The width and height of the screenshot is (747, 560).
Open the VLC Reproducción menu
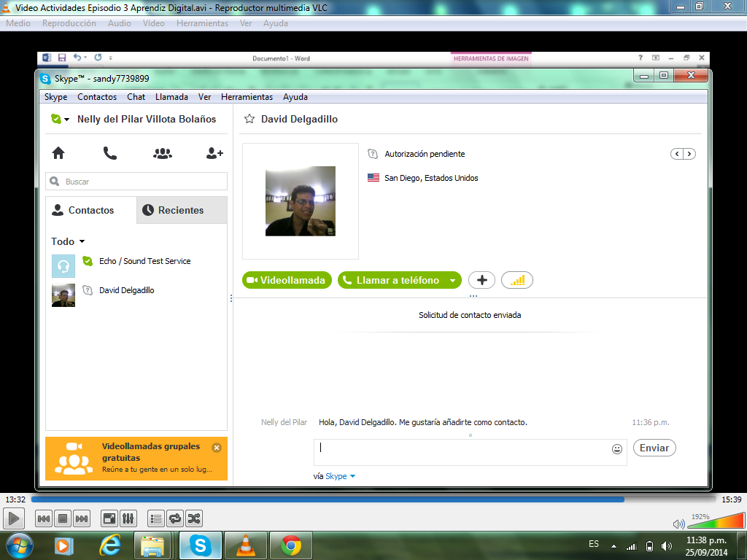pyautogui.click(x=69, y=23)
